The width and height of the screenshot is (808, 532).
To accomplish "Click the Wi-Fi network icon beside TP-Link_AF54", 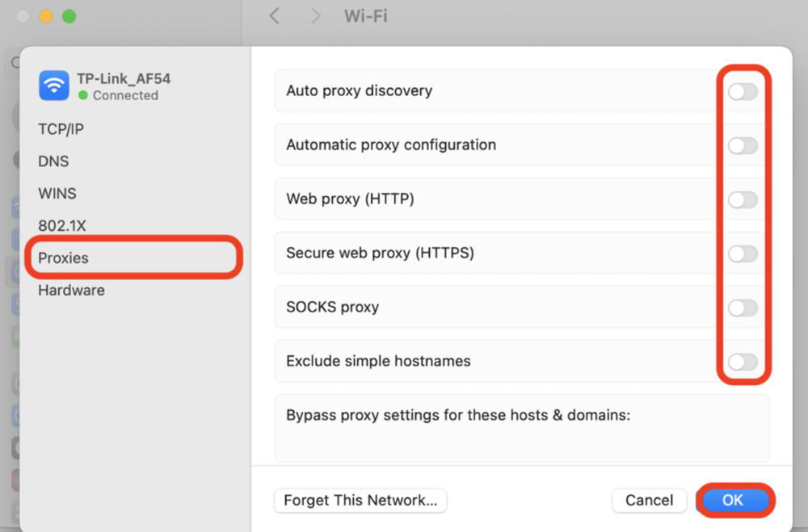I will click(53, 86).
